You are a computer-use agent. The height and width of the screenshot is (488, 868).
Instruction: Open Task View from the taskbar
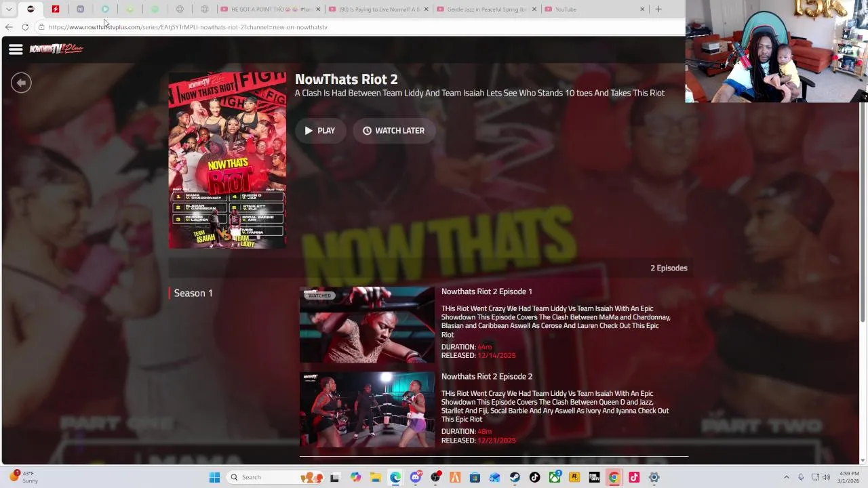click(334, 477)
